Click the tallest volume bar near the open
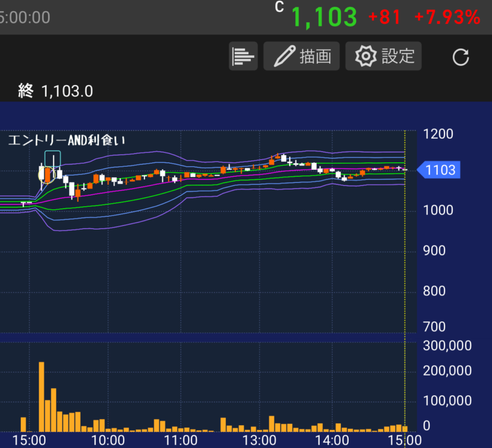The height and width of the screenshot is (448, 492). [x=41, y=397]
